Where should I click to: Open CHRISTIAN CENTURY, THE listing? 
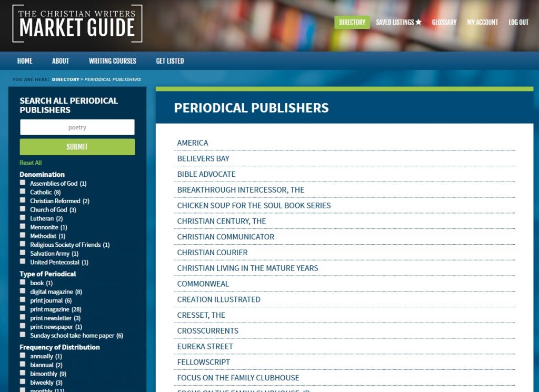point(222,221)
